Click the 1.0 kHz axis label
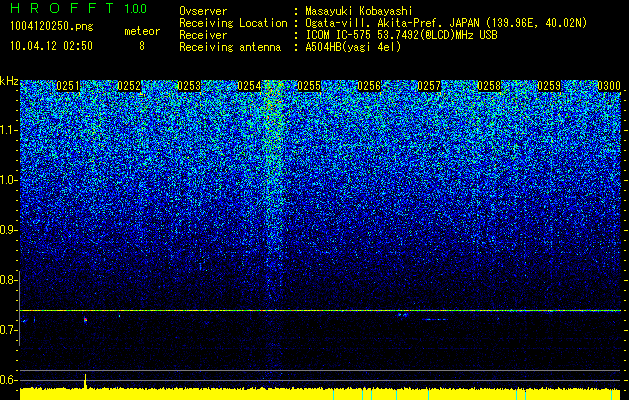 coord(9,180)
